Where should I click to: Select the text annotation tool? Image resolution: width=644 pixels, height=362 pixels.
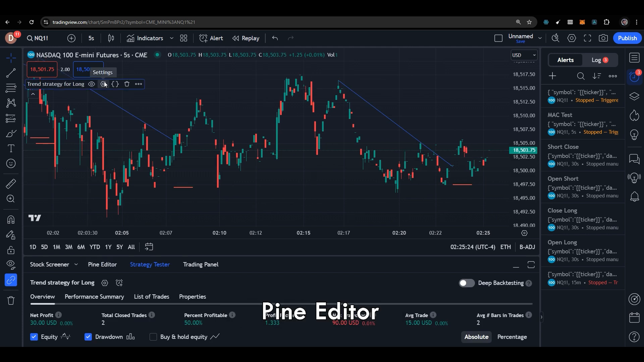point(11,148)
